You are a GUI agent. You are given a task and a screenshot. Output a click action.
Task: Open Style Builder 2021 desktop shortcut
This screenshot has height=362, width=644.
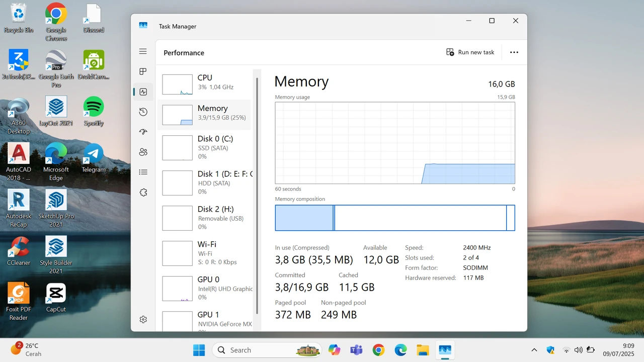[56, 255]
